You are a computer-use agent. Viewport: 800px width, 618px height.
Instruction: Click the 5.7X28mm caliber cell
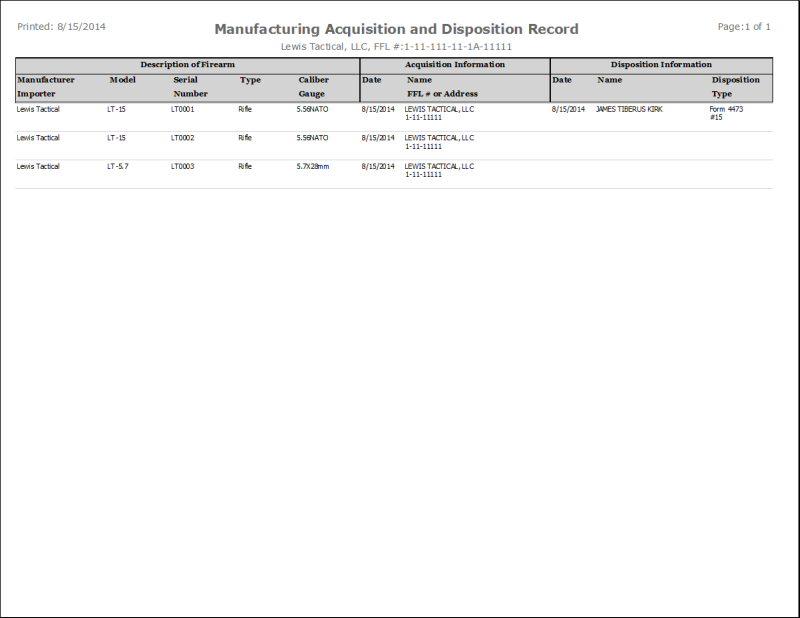click(313, 166)
